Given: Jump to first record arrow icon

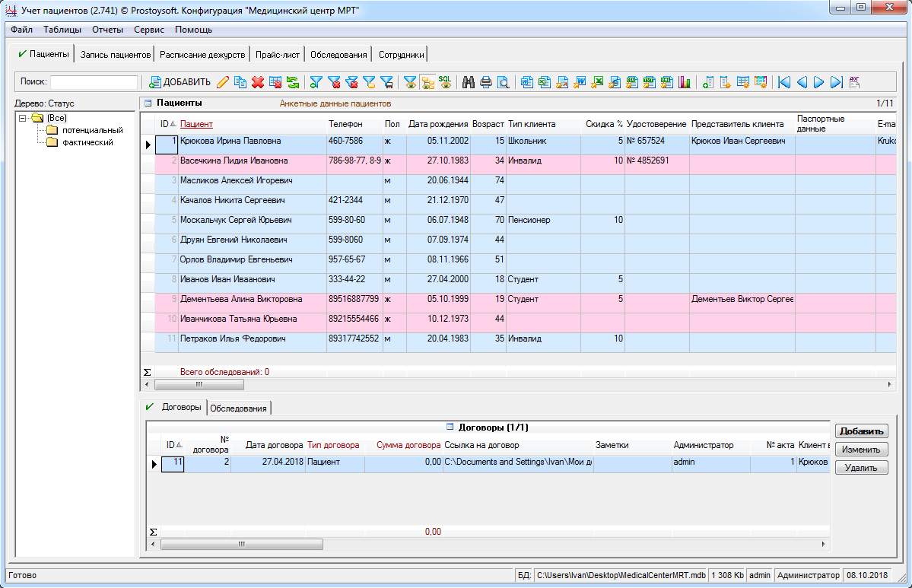Looking at the screenshot, I should [x=784, y=82].
